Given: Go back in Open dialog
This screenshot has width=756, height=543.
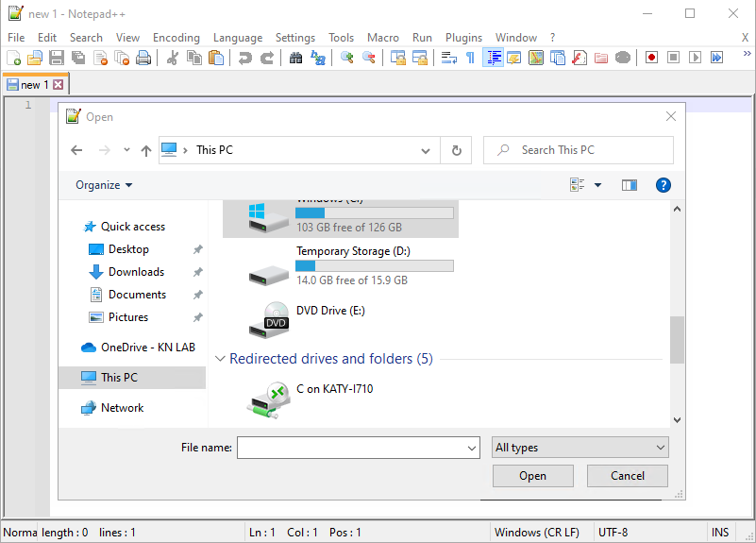Looking at the screenshot, I should [76, 150].
